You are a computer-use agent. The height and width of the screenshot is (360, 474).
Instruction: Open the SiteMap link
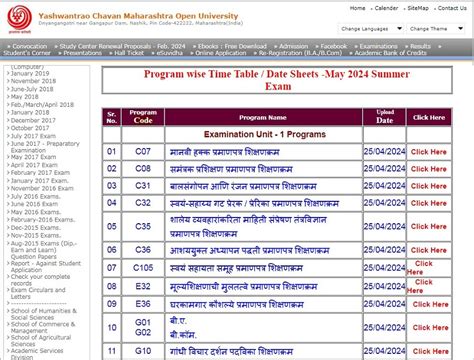(418, 8)
